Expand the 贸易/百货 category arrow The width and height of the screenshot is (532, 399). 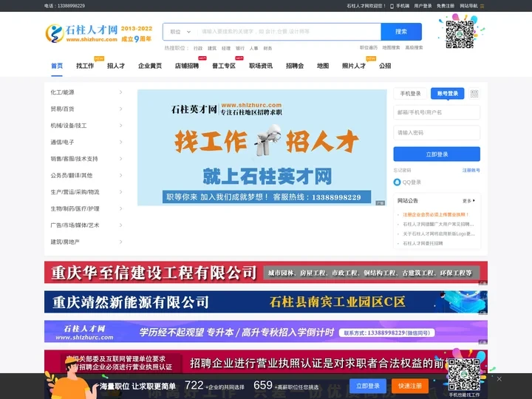(120, 109)
